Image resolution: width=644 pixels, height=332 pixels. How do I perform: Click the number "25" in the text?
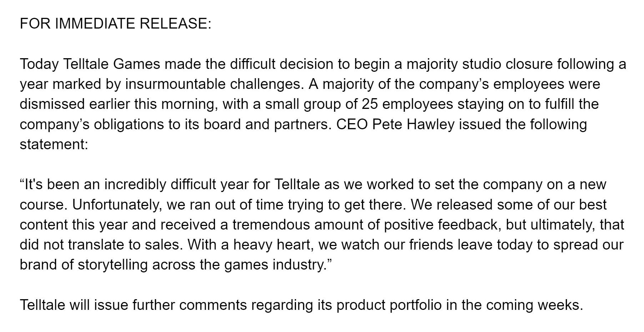[x=369, y=104]
